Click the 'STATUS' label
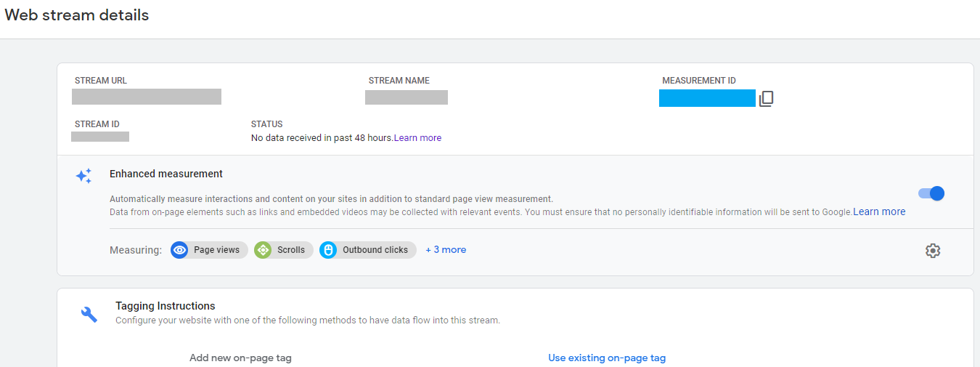The image size is (980, 367). click(267, 124)
